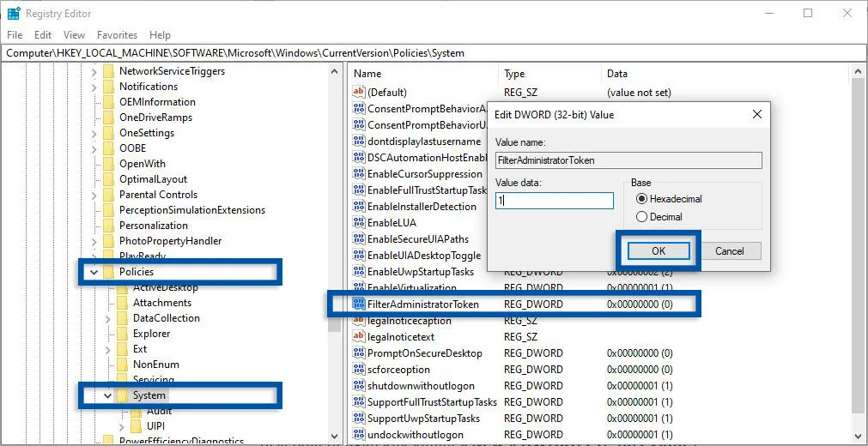868x446 pixels.
Task: Click the shutdownwithoutlogon DWORD icon
Action: pos(359,386)
